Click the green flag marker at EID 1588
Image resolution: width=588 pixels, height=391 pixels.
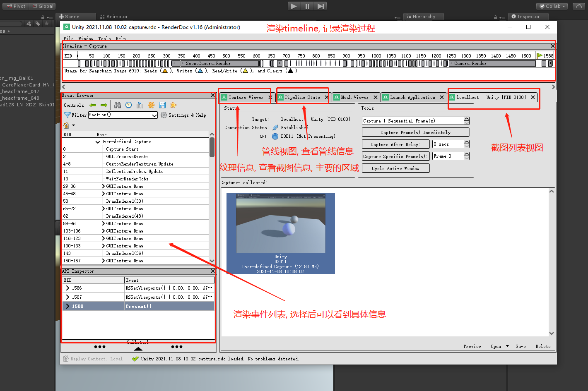click(x=539, y=55)
